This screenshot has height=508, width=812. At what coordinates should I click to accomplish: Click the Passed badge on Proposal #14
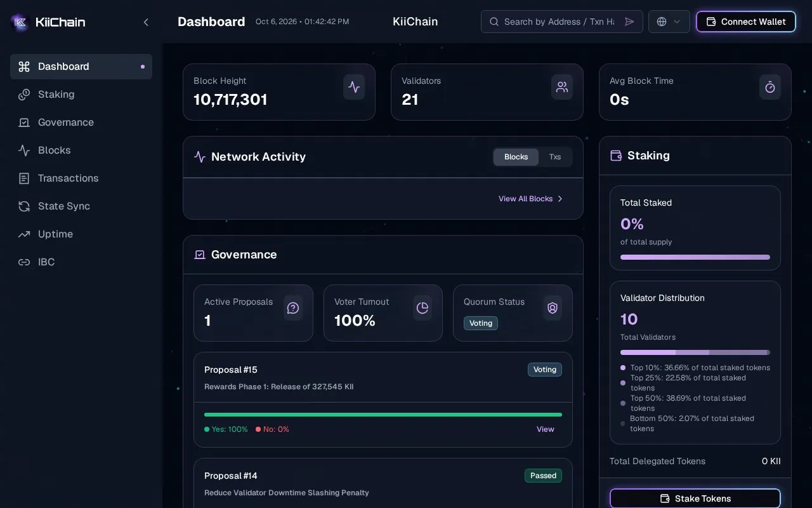(x=543, y=476)
